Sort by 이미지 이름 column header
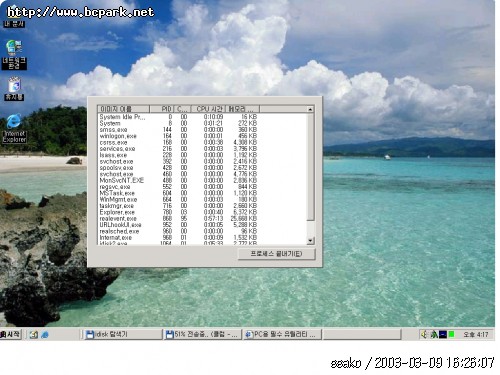500x375 pixels. [x=124, y=109]
